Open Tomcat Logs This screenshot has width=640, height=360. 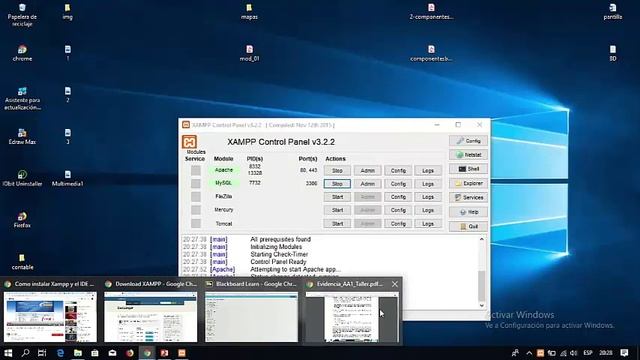tap(428, 224)
